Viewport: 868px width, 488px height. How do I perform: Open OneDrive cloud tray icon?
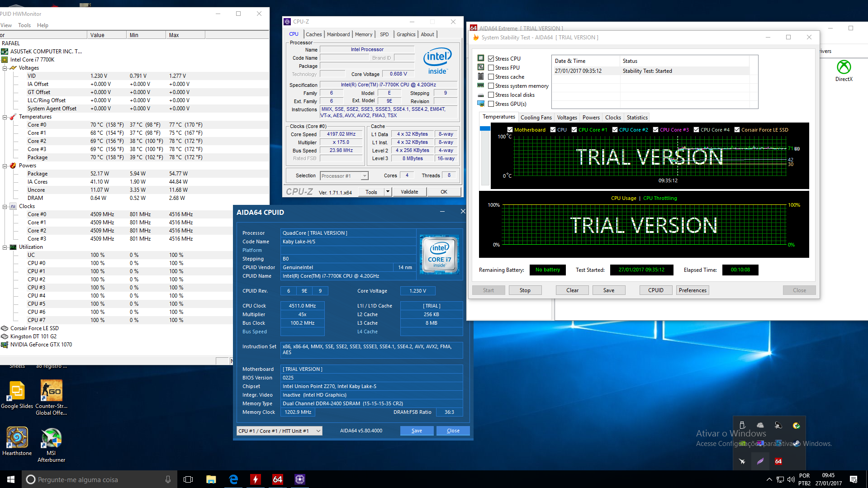760,425
